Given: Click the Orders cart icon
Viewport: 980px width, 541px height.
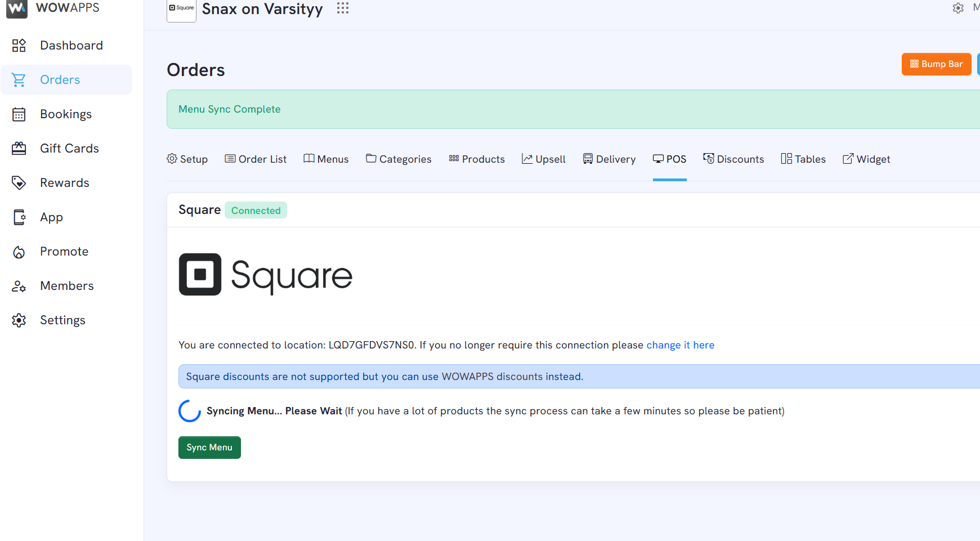Looking at the screenshot, I should (19, 80).
